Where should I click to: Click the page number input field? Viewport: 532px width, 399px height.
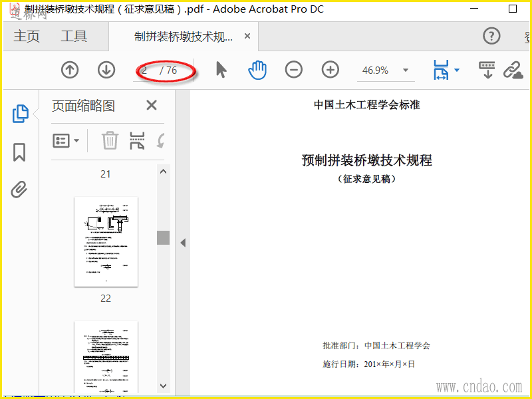click(144, 70)
